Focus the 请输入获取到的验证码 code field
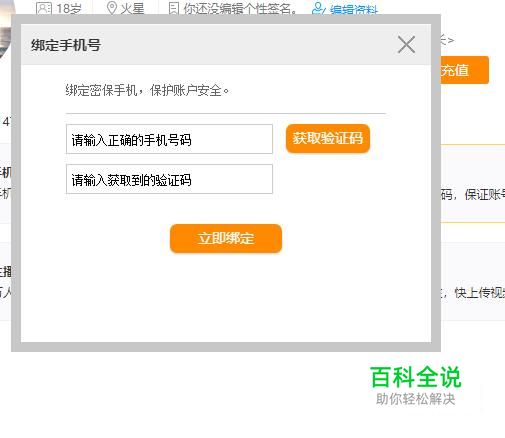Viewport: 505px width, 438px height. (x=169, y=179)
